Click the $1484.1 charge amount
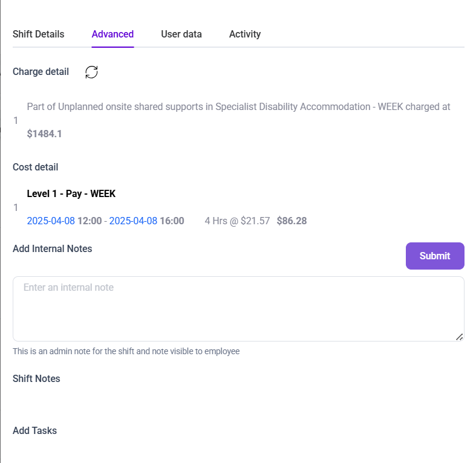476x463 pixels. point(44,134)
